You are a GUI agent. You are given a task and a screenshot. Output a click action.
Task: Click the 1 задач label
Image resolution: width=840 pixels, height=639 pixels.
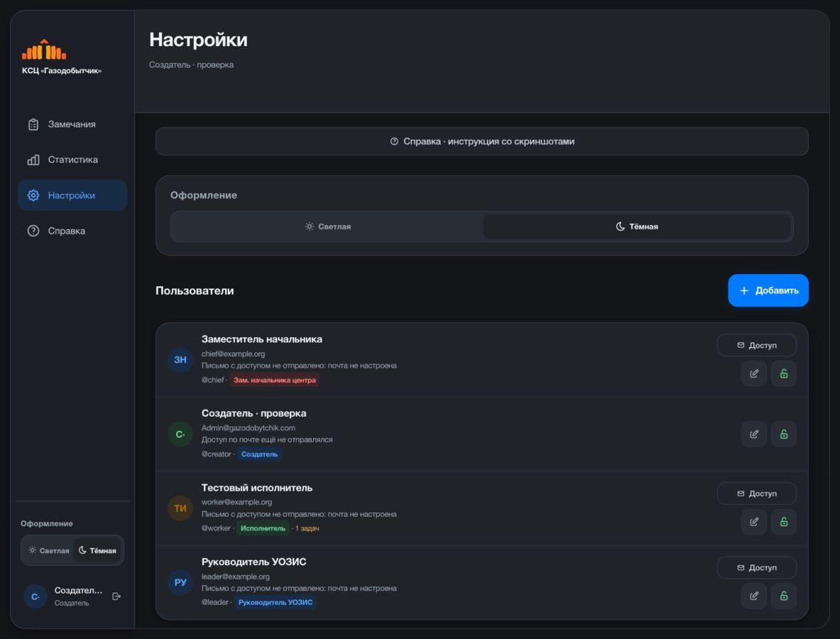coord(307,529)
